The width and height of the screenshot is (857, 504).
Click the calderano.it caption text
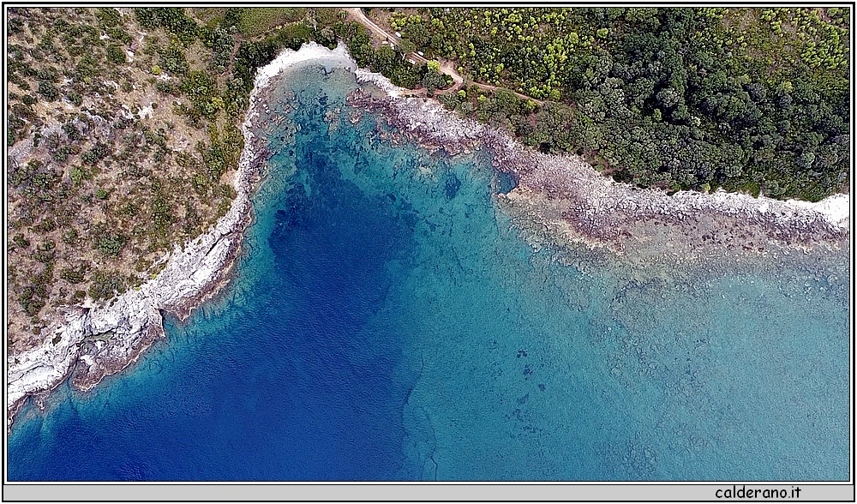click(758, 493)
